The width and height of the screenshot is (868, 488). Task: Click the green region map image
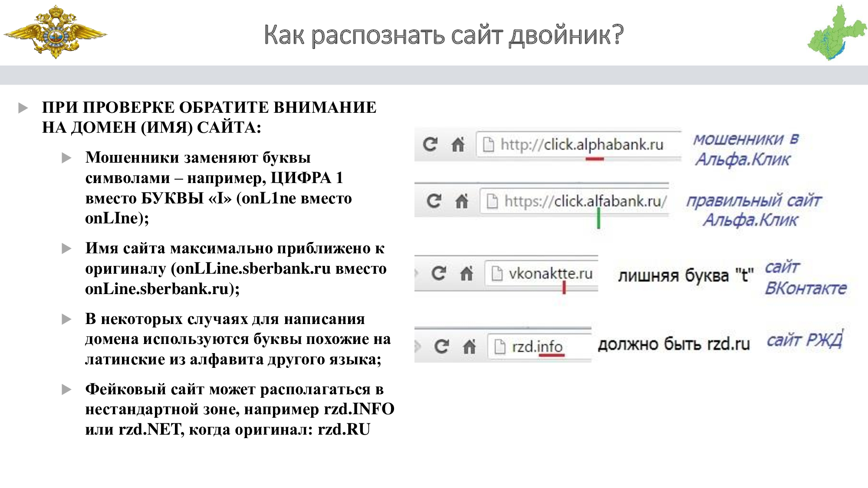pyautogui.click(x=837, y=33)
